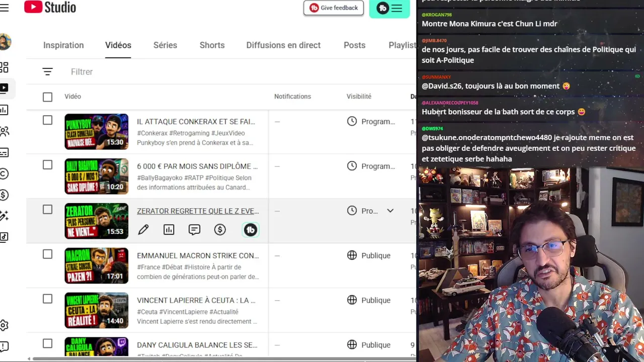This screenshot has height=362, width=644.
Task: Switch to the Posts tab
Action: [354, 45]
